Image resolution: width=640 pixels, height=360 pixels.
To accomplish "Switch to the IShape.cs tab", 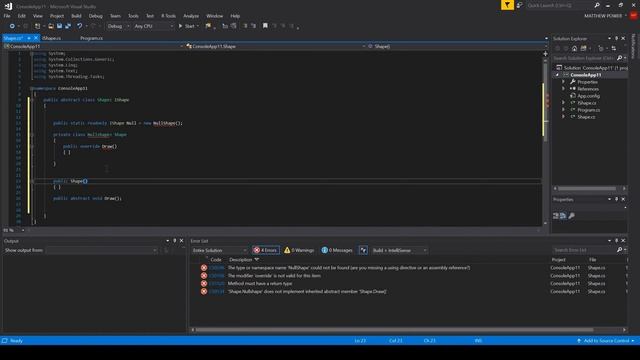I will pyautogui.click(x=51, y=38).
